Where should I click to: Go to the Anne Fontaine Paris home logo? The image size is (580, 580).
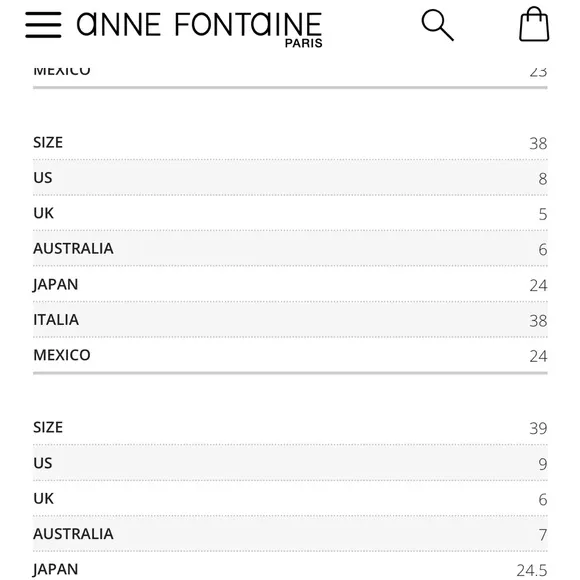click(x=199, y=29)
